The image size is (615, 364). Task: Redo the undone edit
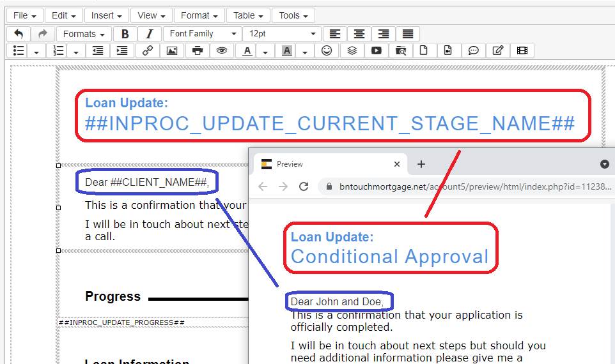[x=43, y=34]
